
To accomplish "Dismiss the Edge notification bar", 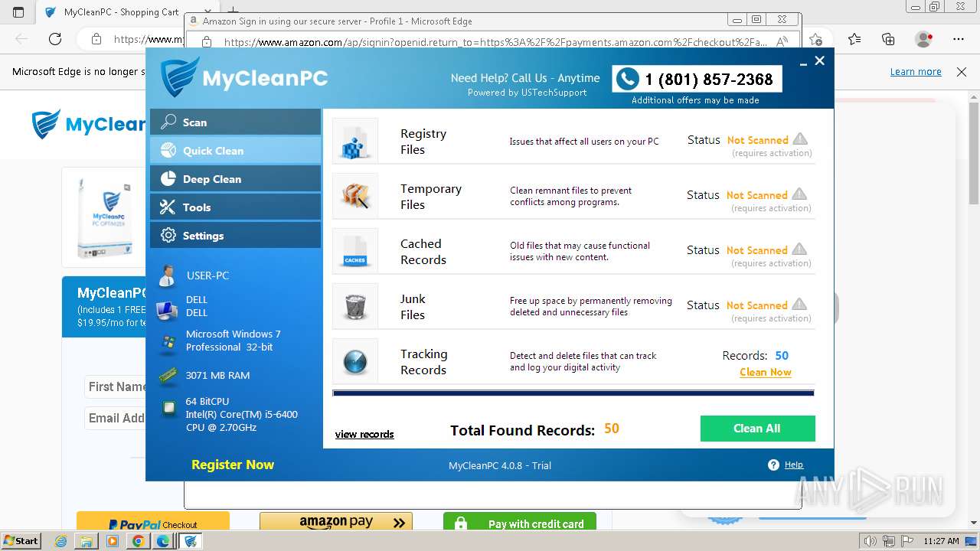I will click(962, 72).
